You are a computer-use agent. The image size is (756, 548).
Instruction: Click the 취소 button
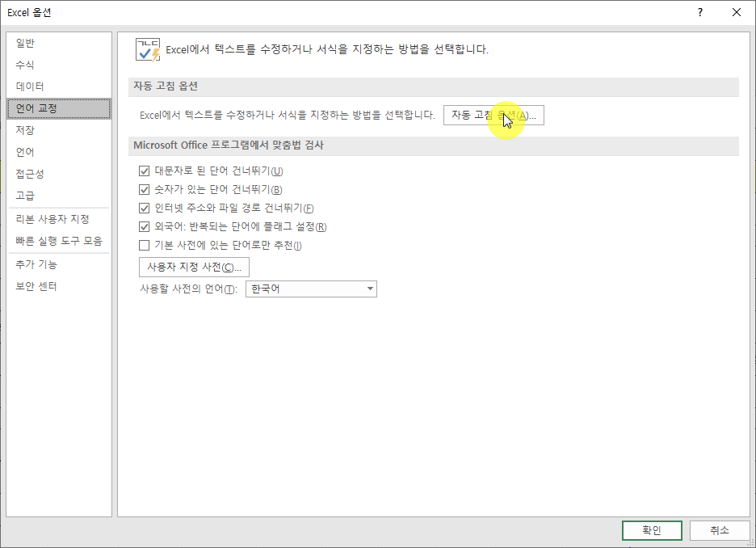[x=720, y=531]
